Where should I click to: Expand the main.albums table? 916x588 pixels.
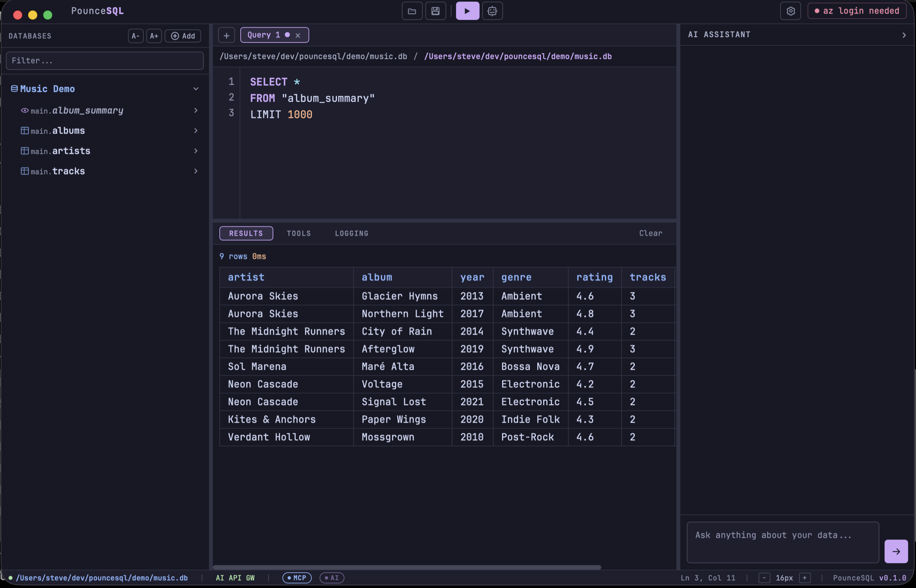[196, 131]
